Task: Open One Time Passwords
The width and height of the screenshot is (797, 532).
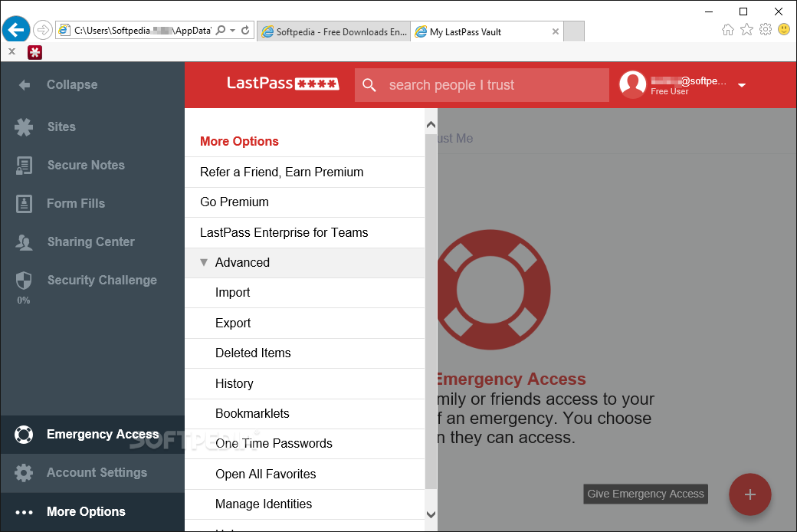Action: pyautogui.click(x=304, y=444)
